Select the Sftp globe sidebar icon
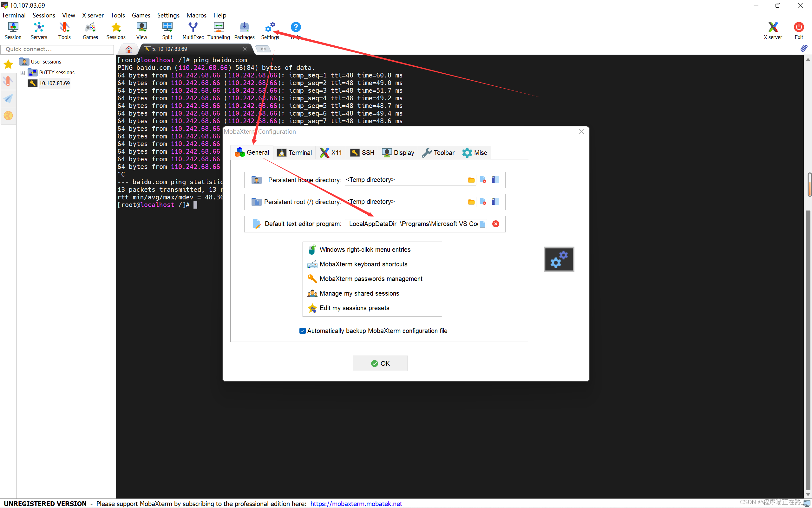Viewport: 812px width, 508px height. coord(8,116)
